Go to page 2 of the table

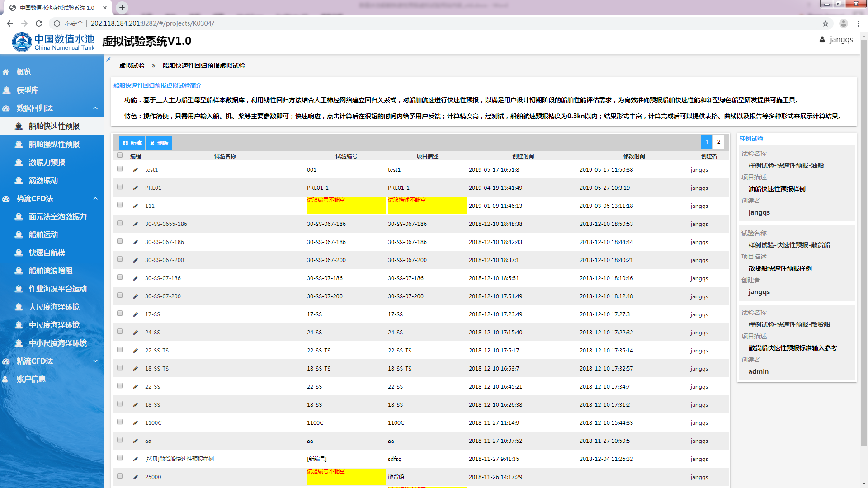(718, 142)
